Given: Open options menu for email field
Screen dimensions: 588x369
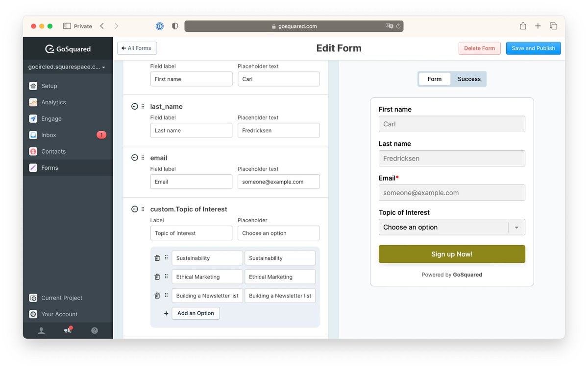Looking at the screenshot, I should [x=135, y=158].
